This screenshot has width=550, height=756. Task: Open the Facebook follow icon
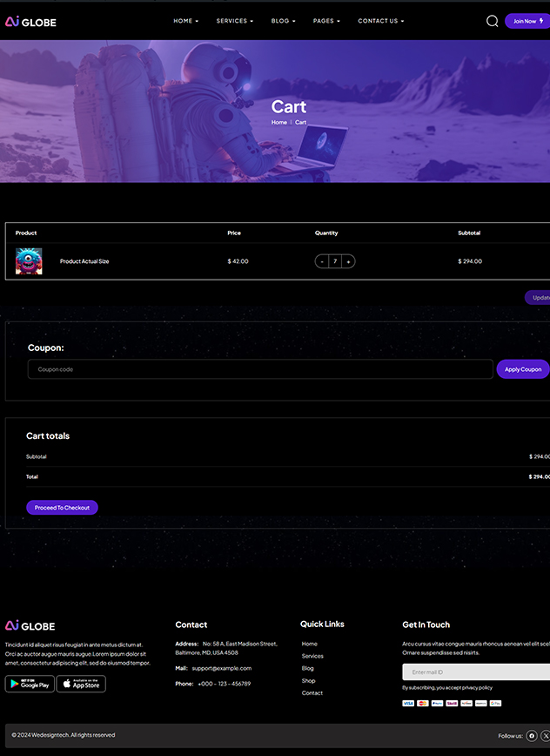click(532, 736)
